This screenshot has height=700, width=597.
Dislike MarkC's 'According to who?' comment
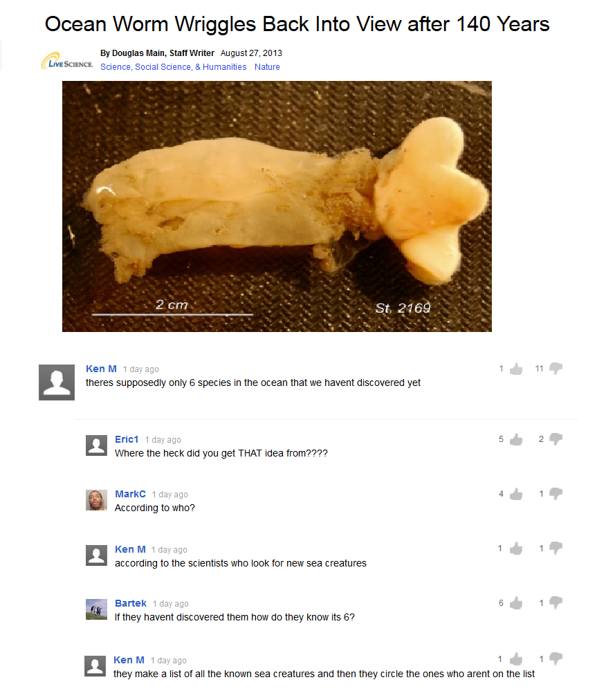pos(556,494)
